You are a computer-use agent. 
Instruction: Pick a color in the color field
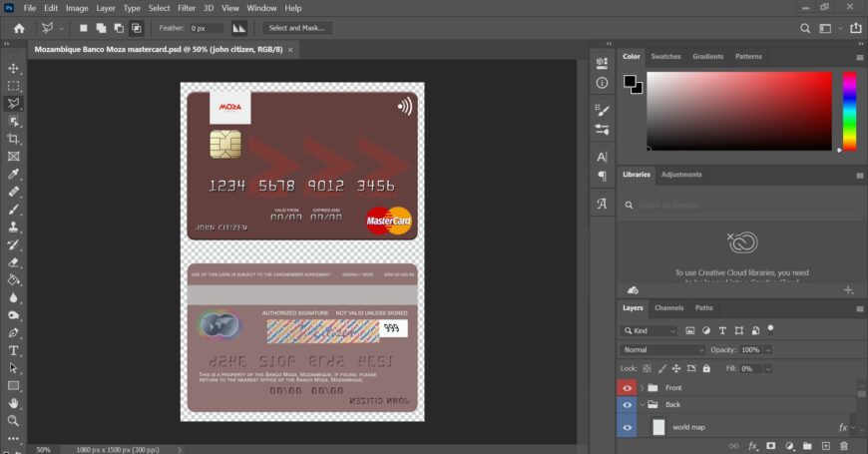pyautogui.click(x=739, y=111)
